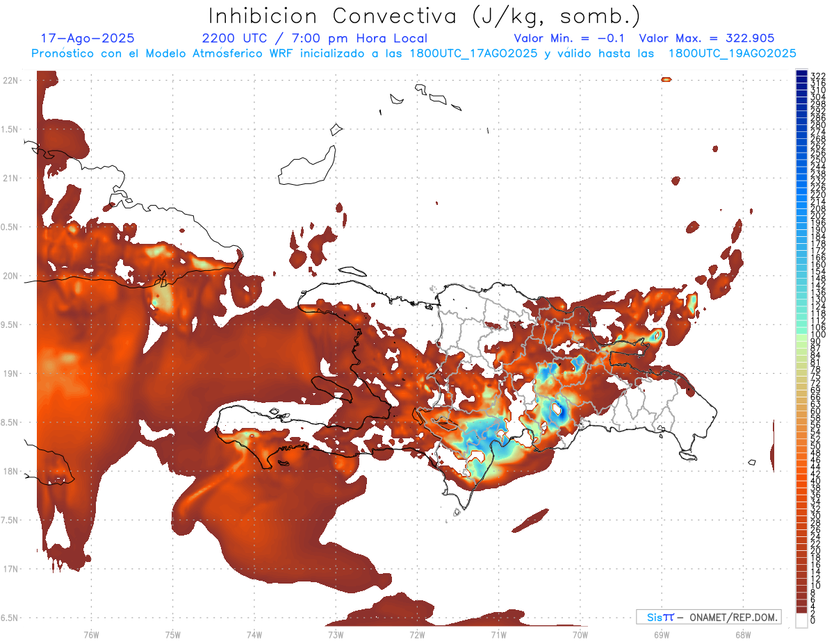The image size is (834, 644).
Task: Click the "250" value on the color scale
Action: [818, 160]
